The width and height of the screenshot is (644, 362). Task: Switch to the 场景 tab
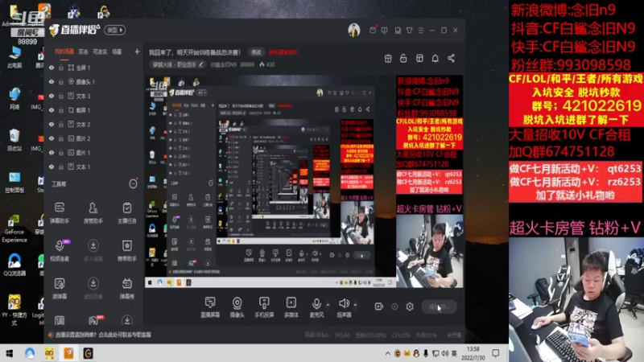(x=117, y=51)
